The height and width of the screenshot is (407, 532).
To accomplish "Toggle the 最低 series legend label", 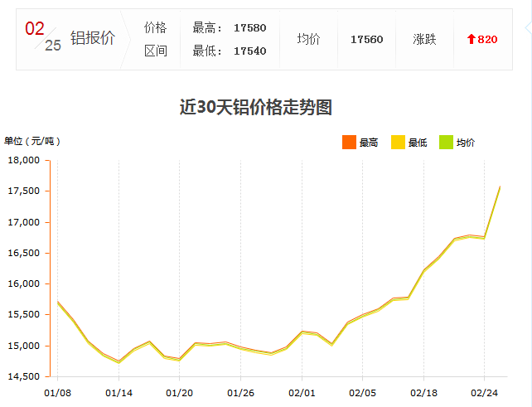I will click(418, 143).
